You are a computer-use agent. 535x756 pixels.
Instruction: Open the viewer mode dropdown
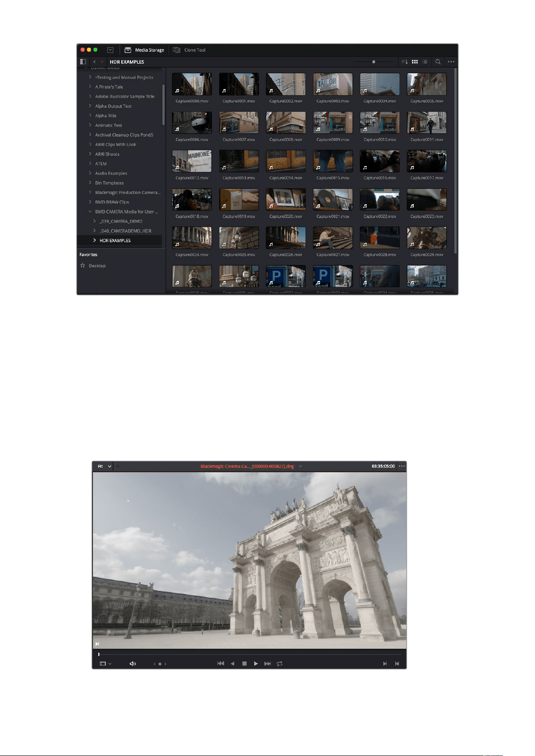click(x=105, y=664)
